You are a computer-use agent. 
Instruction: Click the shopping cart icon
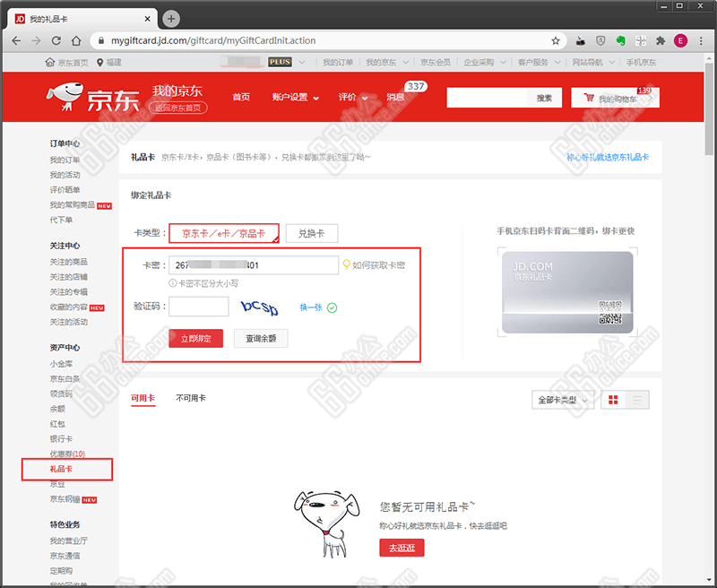pos(589,98)
